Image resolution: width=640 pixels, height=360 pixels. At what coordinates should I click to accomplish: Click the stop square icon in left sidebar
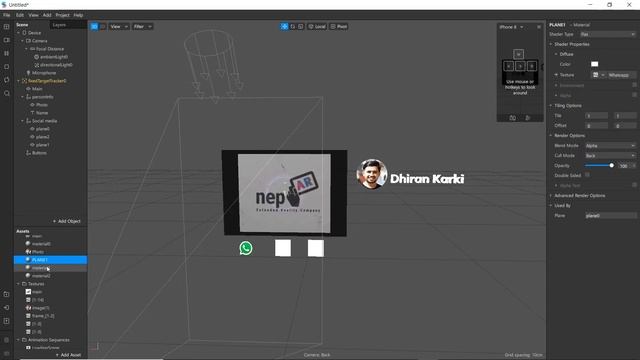click(6, 67)
